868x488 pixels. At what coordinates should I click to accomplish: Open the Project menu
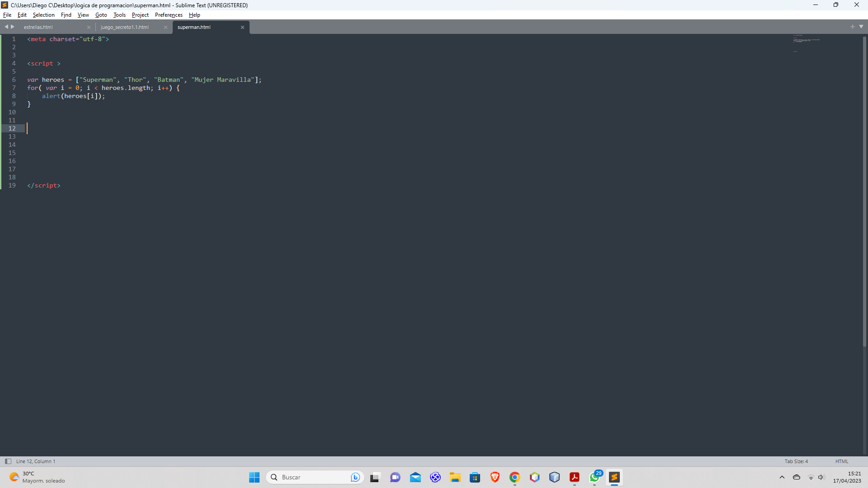point(140,15)
